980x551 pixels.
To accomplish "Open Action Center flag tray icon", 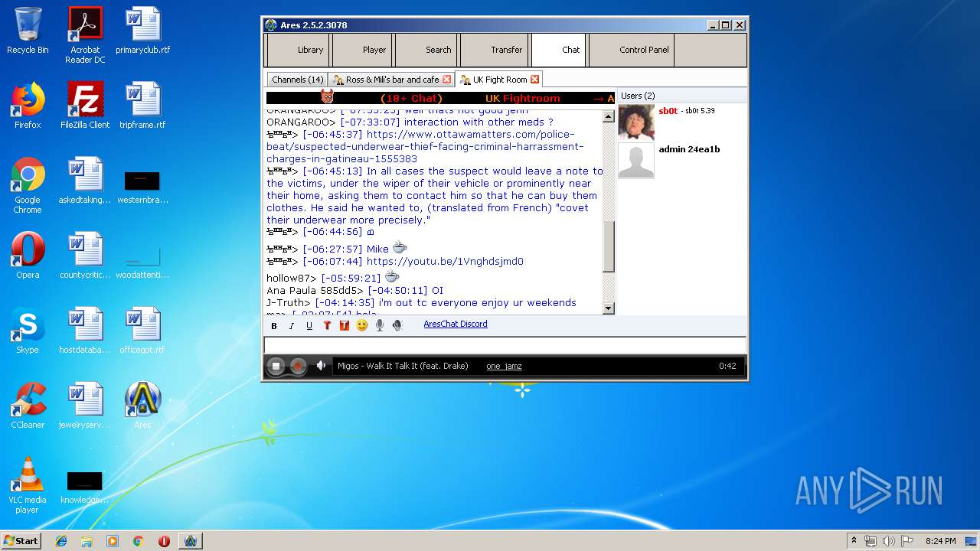I will [908, 541].
